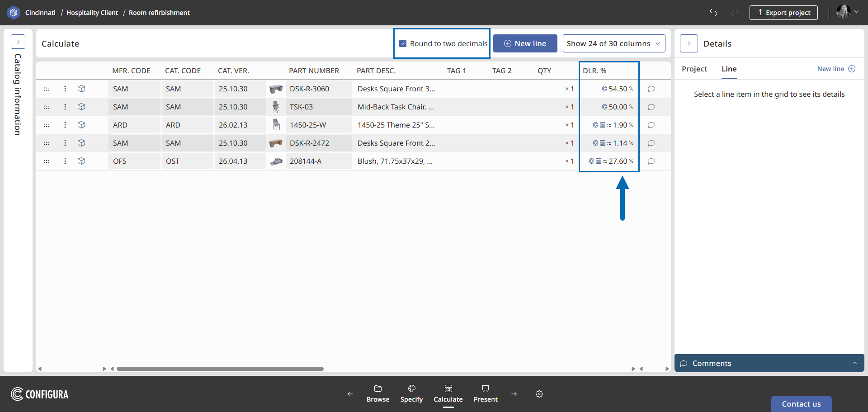Click scrollbar far-left arrow
This screenshot has height=412, width=868.
pos(40,369)
